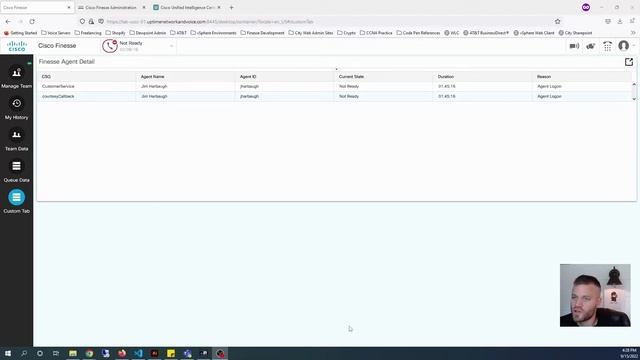Image resolution: width=640 pixels, height=360 pixels.
Task: Open the Windows Start menu
Action: [x=8, y=353]
